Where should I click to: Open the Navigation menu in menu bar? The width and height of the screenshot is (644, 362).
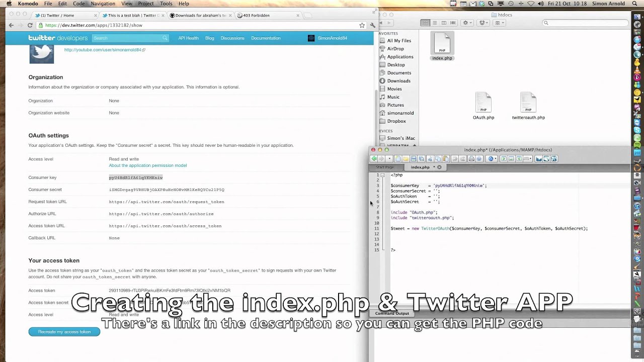[103, 4]
